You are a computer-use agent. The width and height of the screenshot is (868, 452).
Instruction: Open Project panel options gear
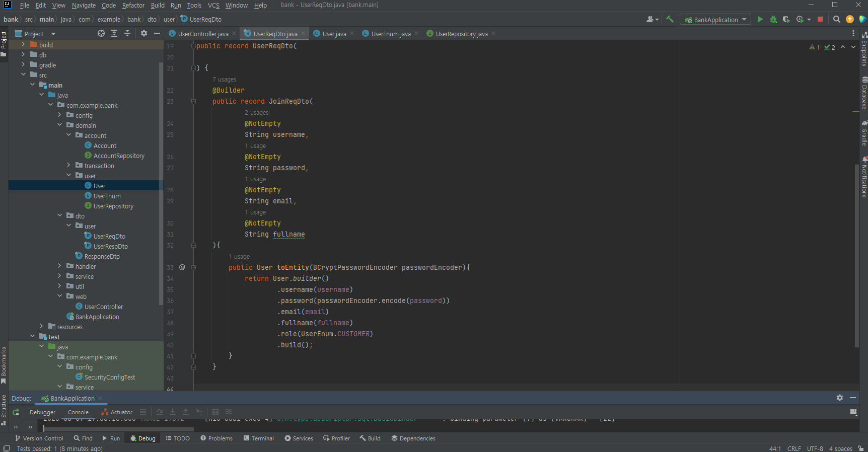pos(144,33)
